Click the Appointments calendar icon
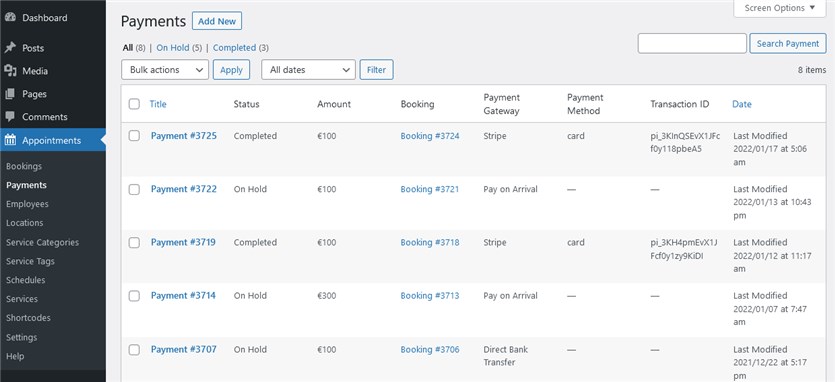Image resolution: width=835 pixels, height=382 pixels. tap(10, 140)
